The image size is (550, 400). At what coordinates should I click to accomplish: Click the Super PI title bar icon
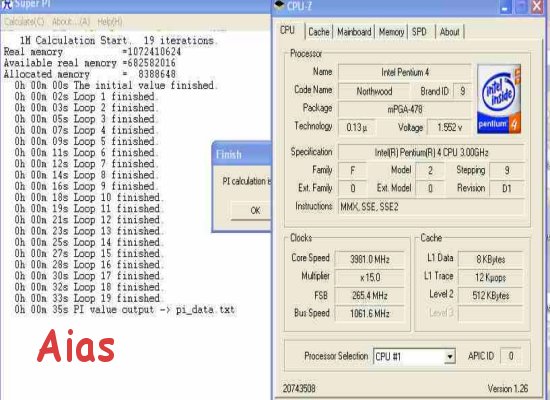[7, 4]
